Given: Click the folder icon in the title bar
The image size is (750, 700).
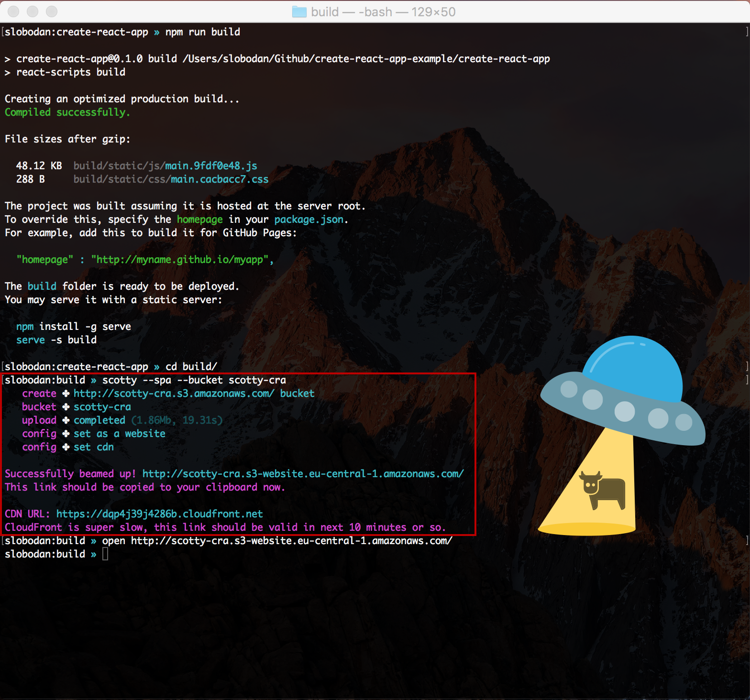Looking at the screenshot, I should point(299,11).
